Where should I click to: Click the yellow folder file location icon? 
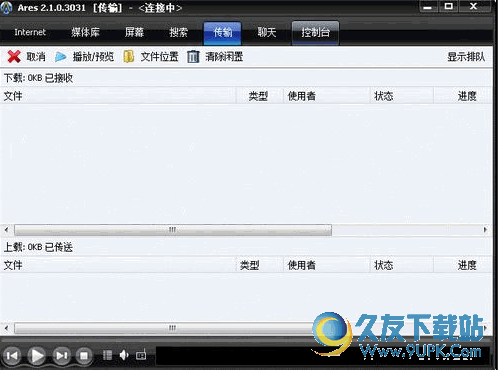click(x=129, y=57)
